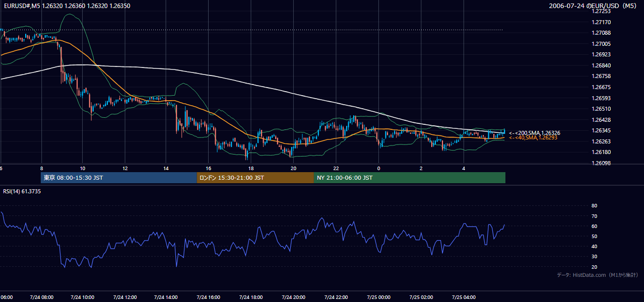
Task: Click the 7/24 08:00 time label
Action: point(41,297)
